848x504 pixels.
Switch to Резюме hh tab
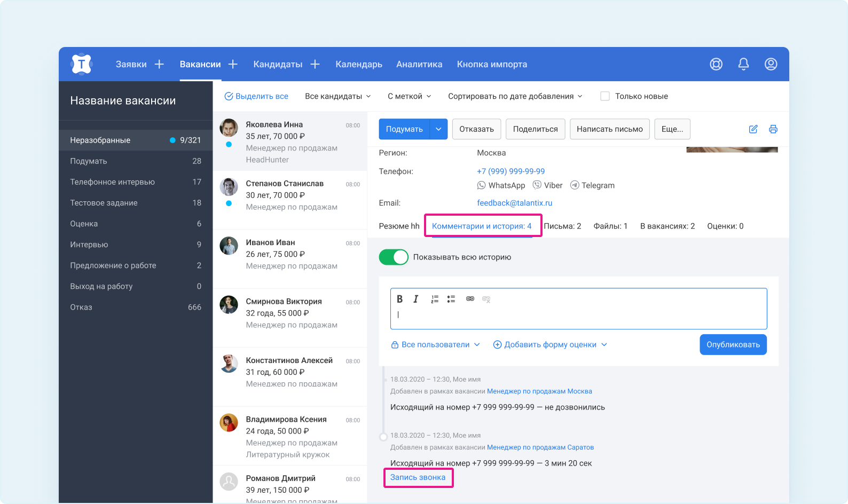(399, 226)
